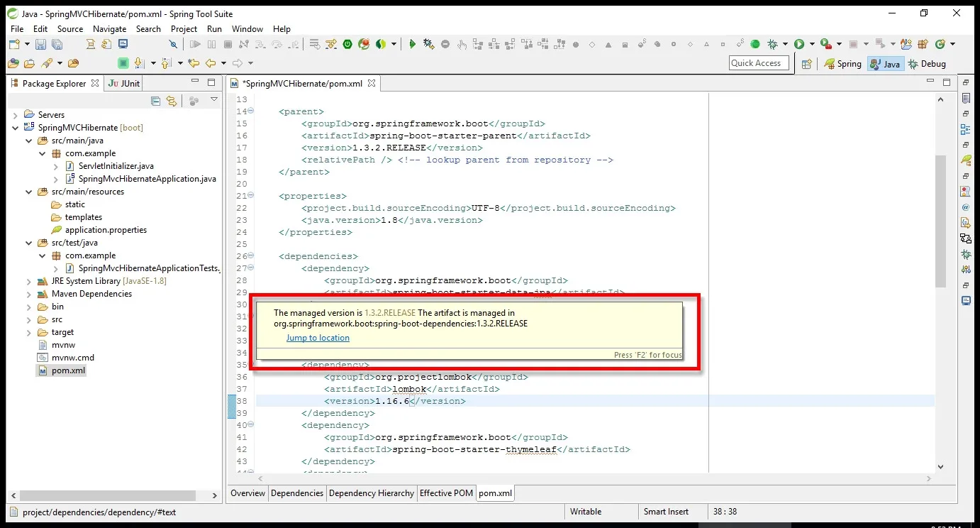Expand the Maven Dependencies node
This screenshot has height=528, width=980.
[29, 294]
